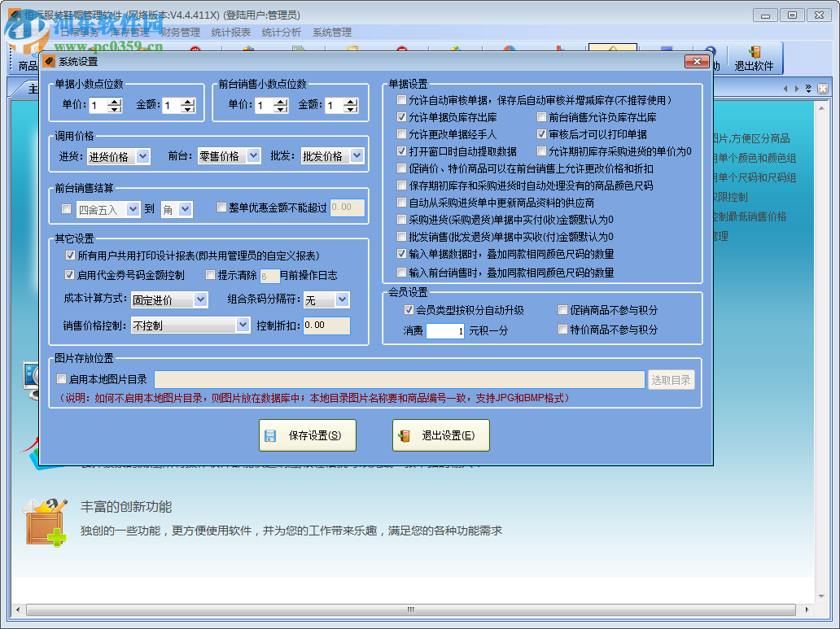The image size is (840, 629).
Task: Click 选取目录 button
Action: pyautogui.click(x=672, y=380)
